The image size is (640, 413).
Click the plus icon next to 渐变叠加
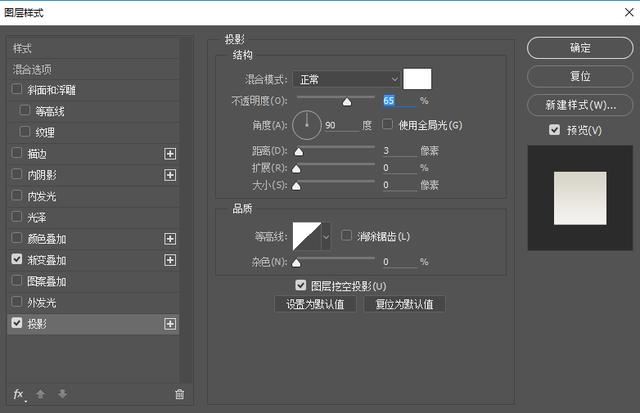170,260
